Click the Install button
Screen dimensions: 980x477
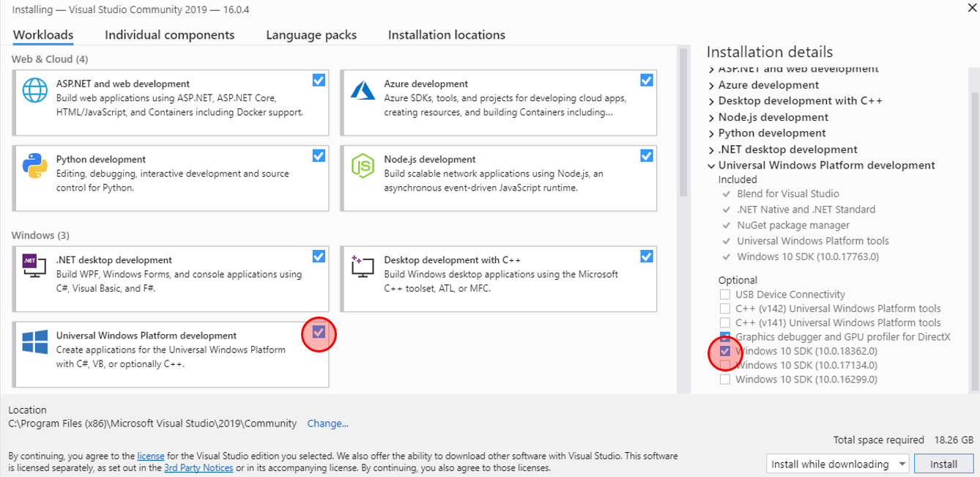(x=944, y=464)
